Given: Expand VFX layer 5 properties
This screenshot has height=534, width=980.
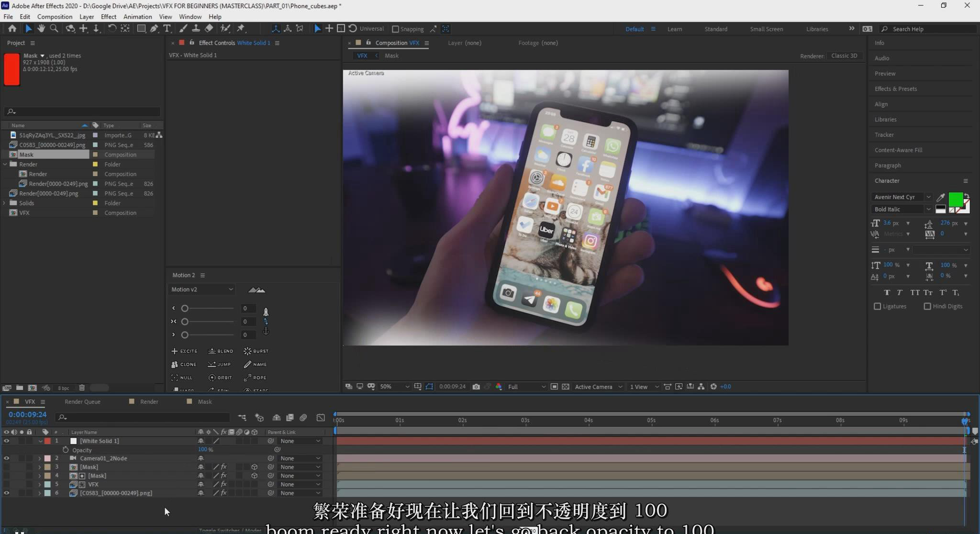Looking at the screenshot, I should pyautogui.click(x=40, y=484).
